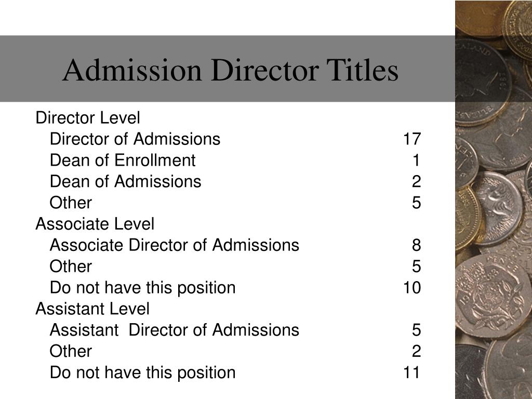Select Other under Assistant Level
The image size is (532, 399).
point(71,351)
